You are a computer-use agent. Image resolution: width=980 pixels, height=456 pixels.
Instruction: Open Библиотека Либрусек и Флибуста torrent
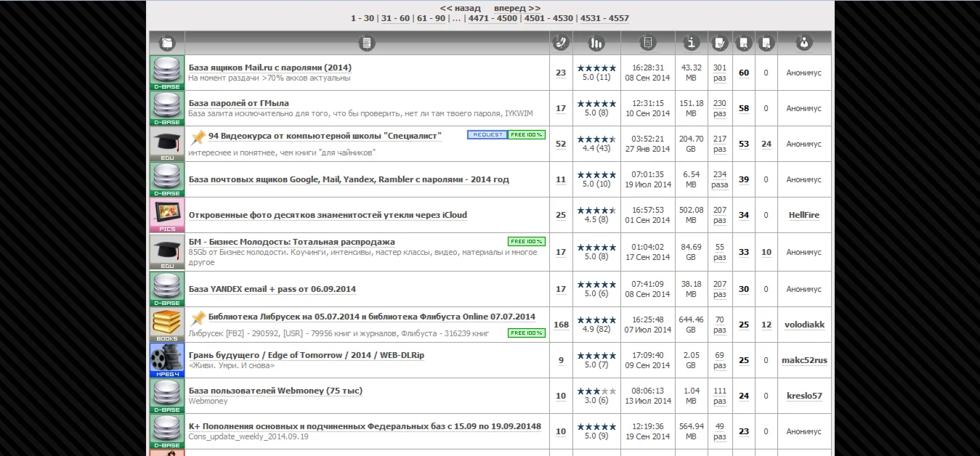coord(372,317)
